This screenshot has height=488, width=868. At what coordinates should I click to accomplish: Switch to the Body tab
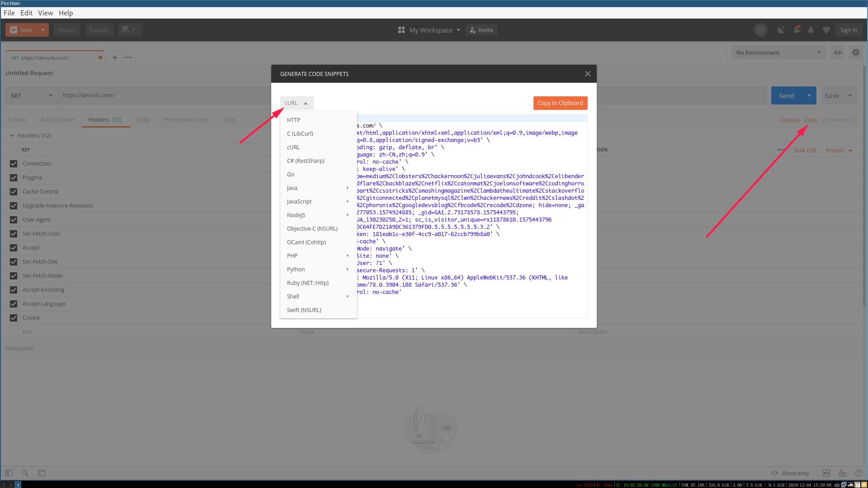pyautogui.click(x=143, y=120)
